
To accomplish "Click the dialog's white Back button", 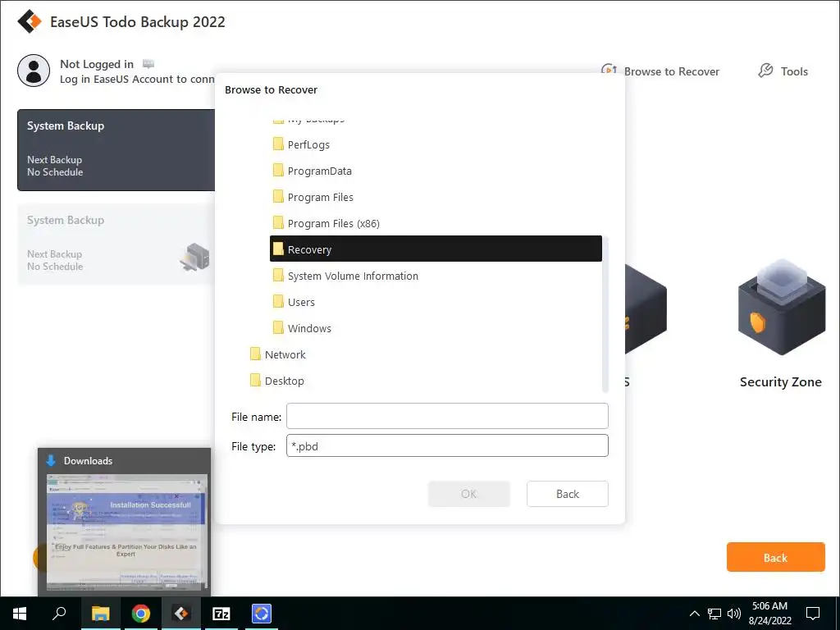I will tap(568, 494).
